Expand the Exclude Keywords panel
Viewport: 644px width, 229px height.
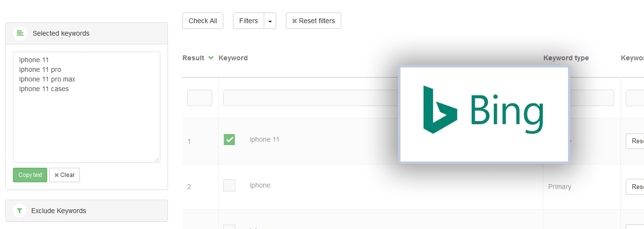(87, 211)
